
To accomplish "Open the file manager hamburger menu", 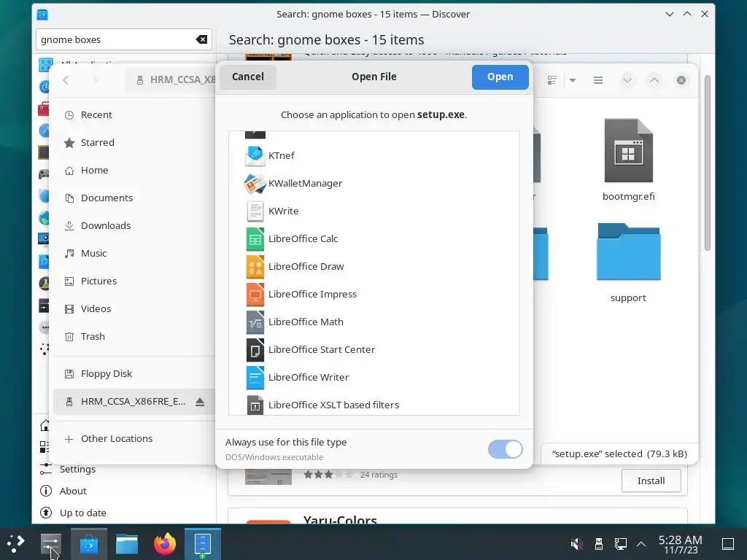I will (598, 80).
